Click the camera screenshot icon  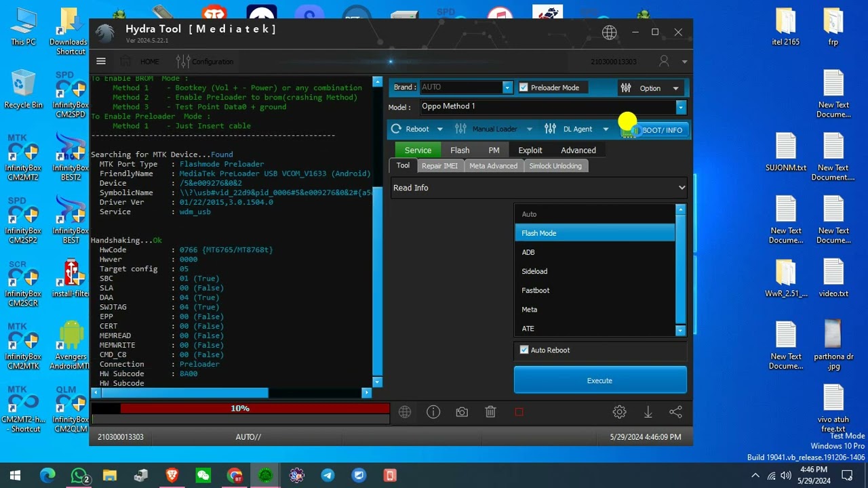(x=462, y=412)
